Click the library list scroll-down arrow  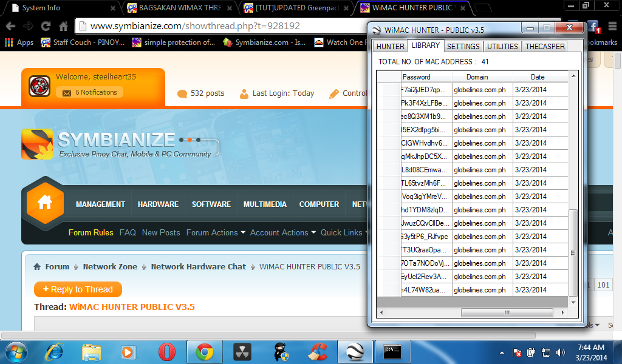(573, 303)
